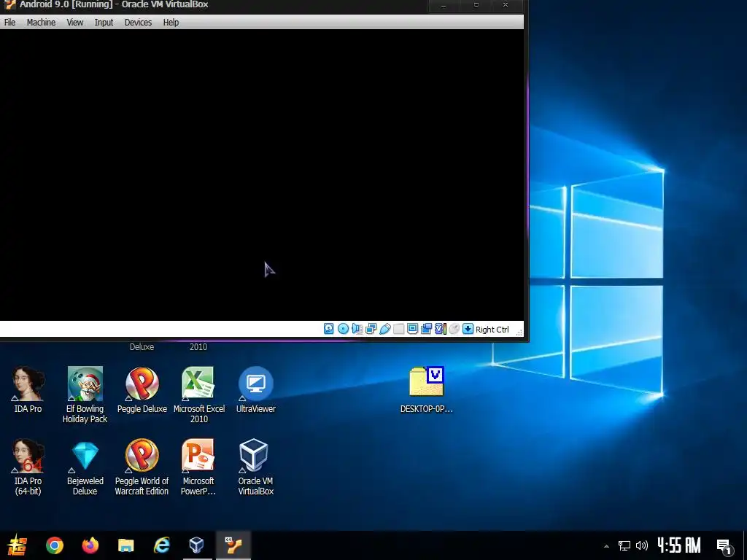Click the Right Ctrl host key label
Screen dimensions: 747x560
coord(492,330)
